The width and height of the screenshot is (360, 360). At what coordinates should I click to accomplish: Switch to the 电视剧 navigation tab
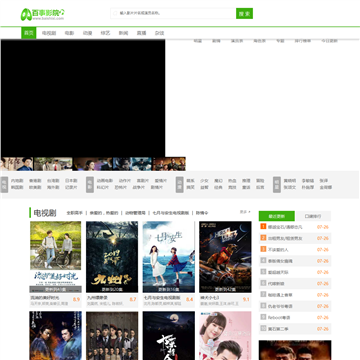click(49, 33)
